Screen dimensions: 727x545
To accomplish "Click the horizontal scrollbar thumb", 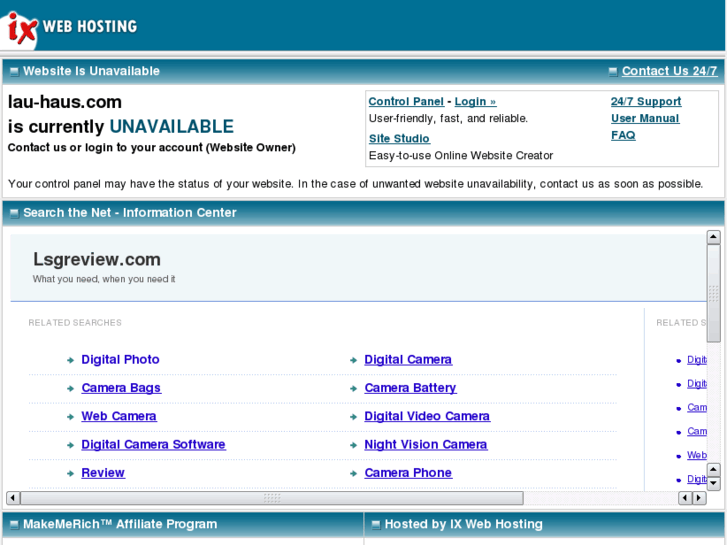I will point(272,498).
